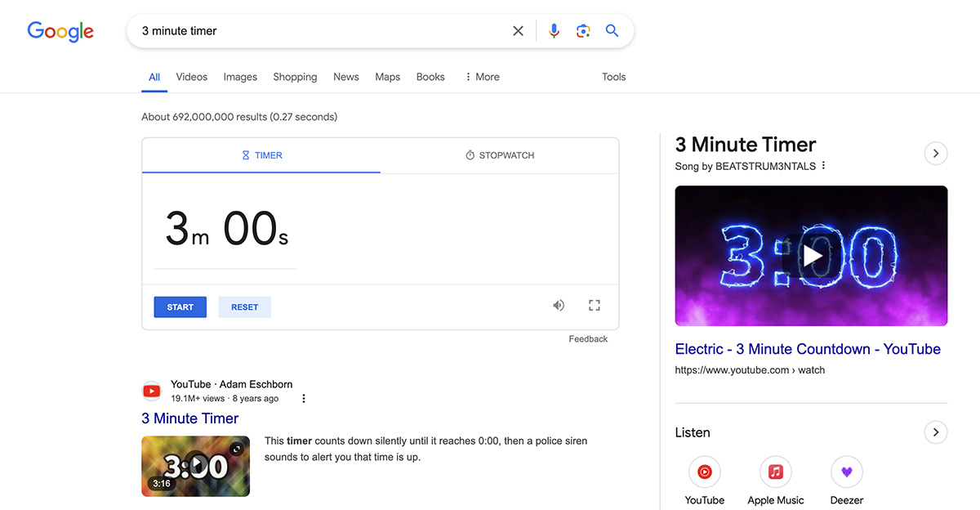This screenshot has width=980, height=510.
Task: Click the "https://www.youtube.com › watch" URL text
Action: tap(750, 370)
